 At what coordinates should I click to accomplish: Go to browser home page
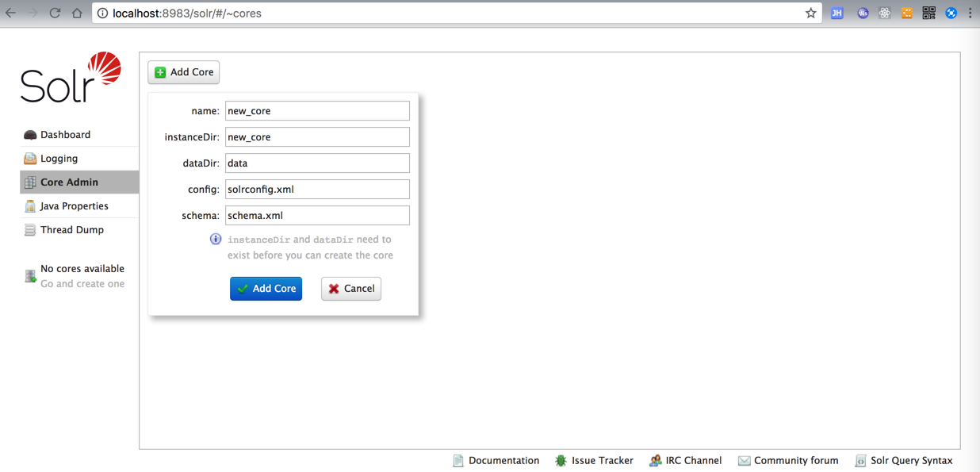(x=77, y=13)
